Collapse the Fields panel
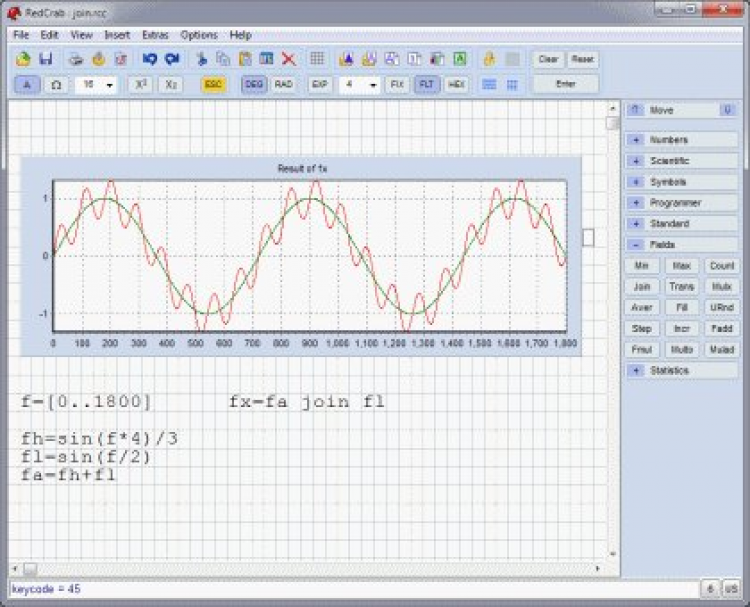This screenshot has width=750, height=607. click(681, 244)
